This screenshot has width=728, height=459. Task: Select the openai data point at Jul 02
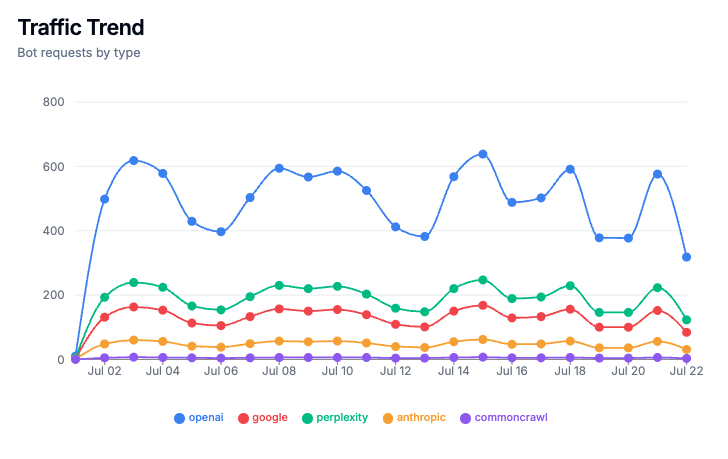click(104, 199)
